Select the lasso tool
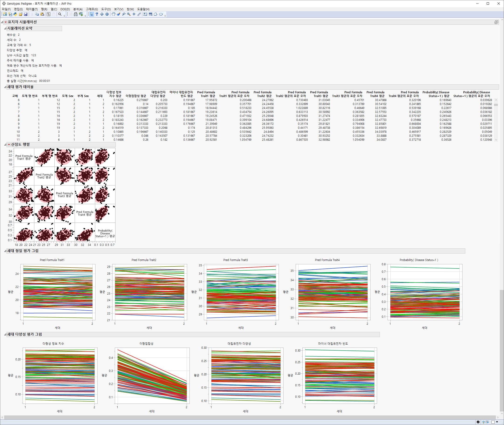This screenshot has width=504, height=425. 124,14
